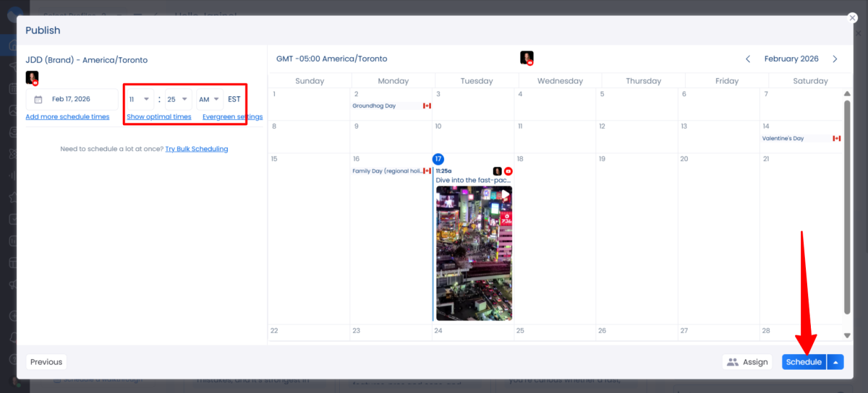
Task: Click Show optimal times link
Action: [159, 116]
